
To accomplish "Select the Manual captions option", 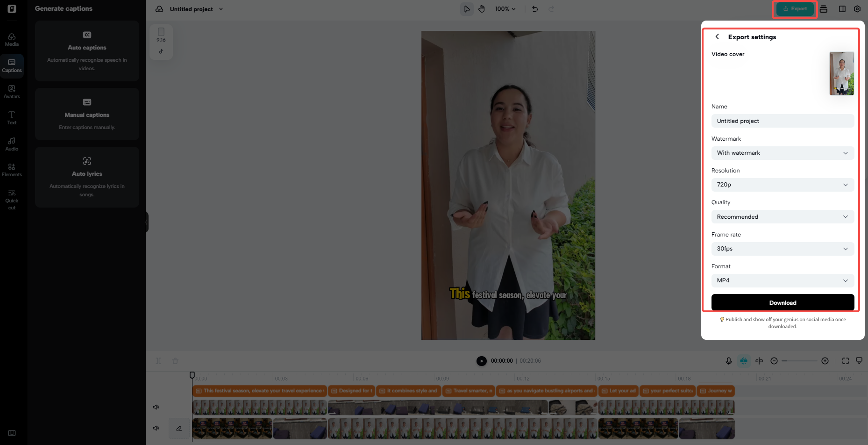I will [x=87, y=114].
